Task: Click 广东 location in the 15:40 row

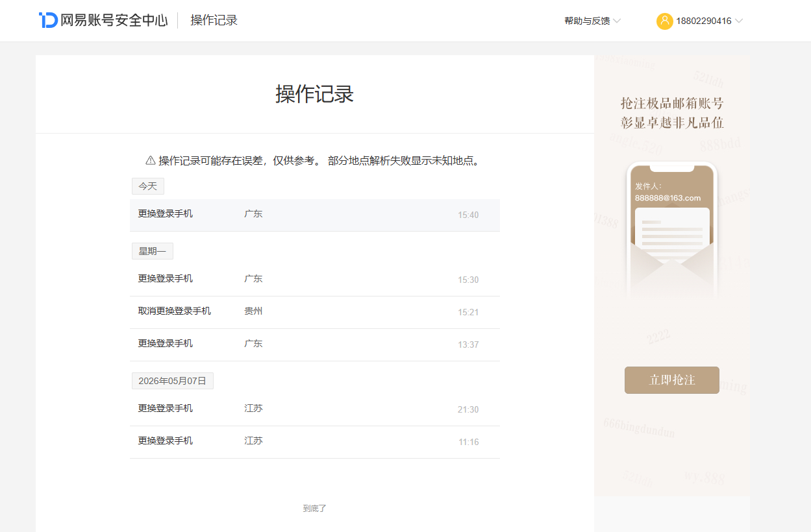Action: point(253,213)
